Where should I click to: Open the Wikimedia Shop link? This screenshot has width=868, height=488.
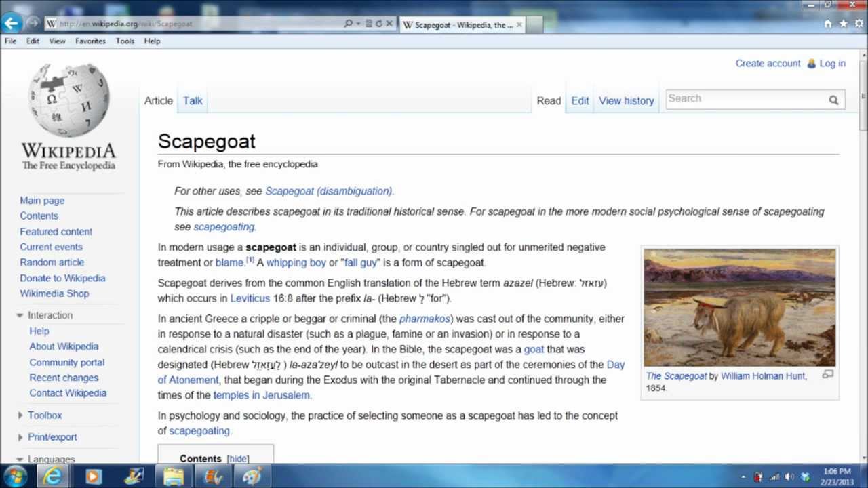(x=54, y=293)
